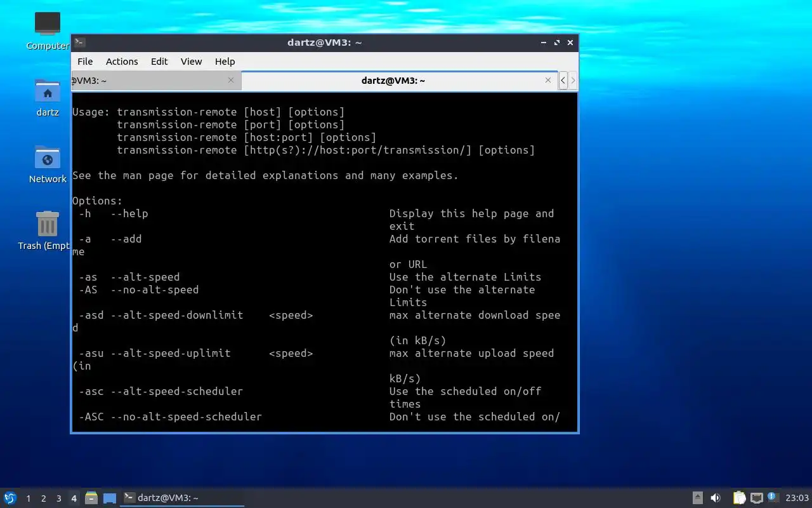Click the '--help' option text
This screenshot has width=812, height=508.
129,213
